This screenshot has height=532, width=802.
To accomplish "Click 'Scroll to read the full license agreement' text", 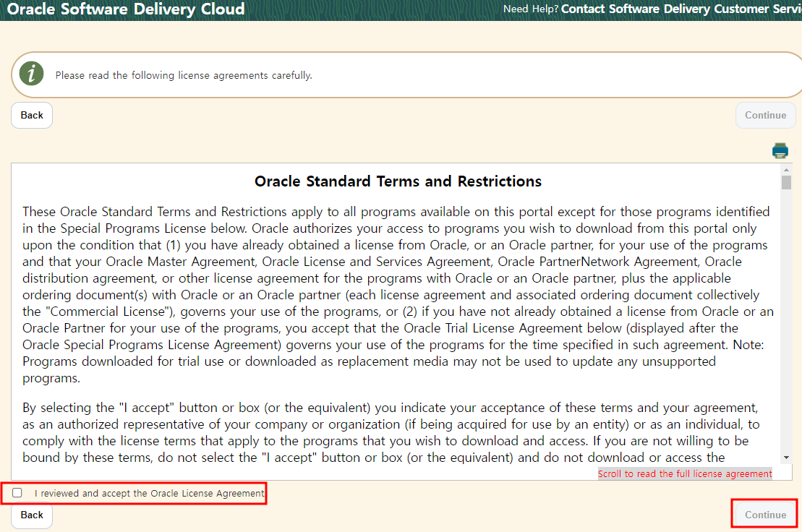I will (x=685, y=473).
